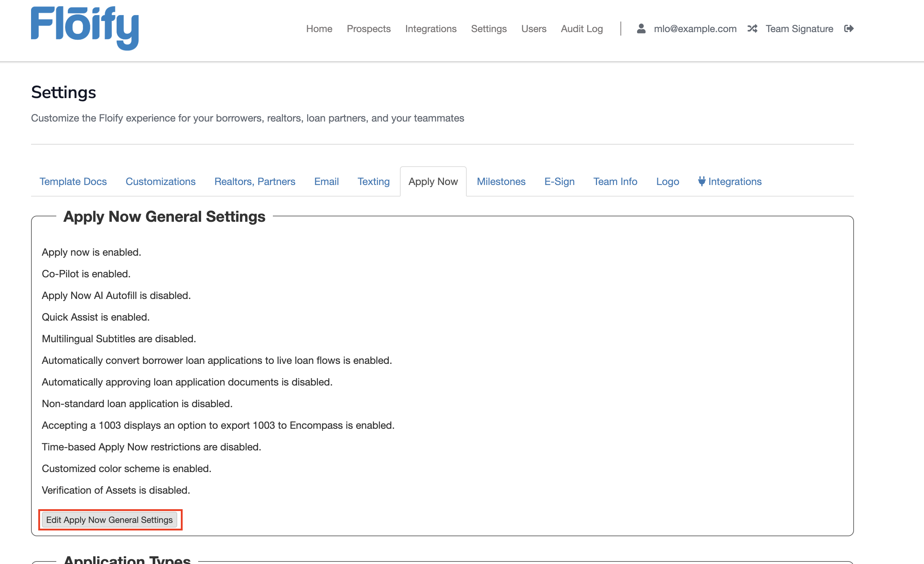Switch to the Template Docs tab
Image resolution: width=924 pixels, height=564 pixels.
click(x=73, y=182)
